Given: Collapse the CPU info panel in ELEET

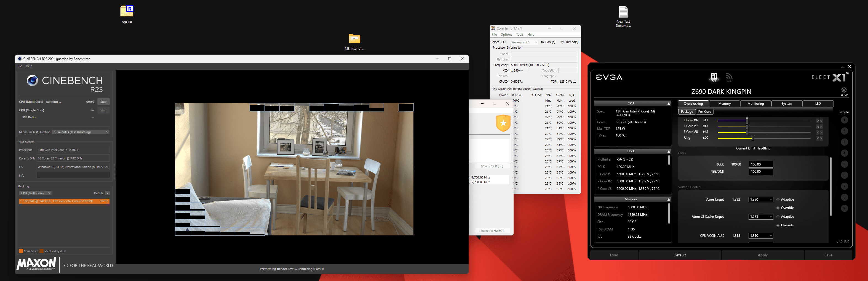Looking at the screenshot, I should 669,104.
